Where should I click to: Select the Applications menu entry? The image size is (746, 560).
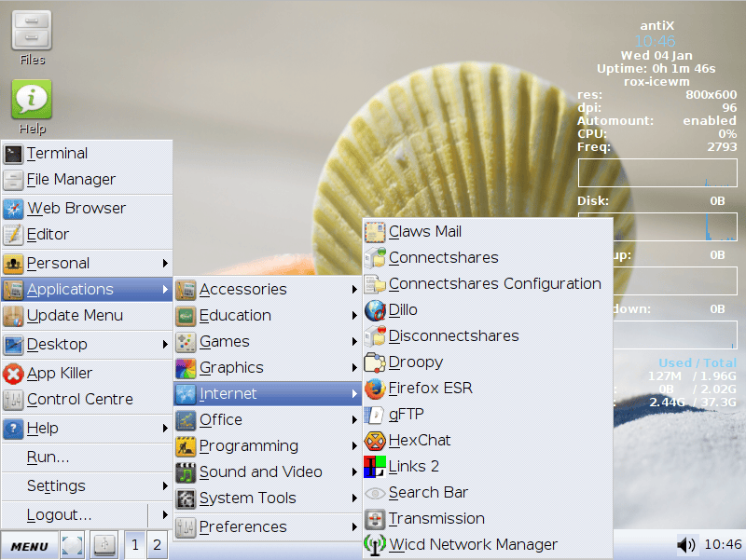click(x=87, y=290)
